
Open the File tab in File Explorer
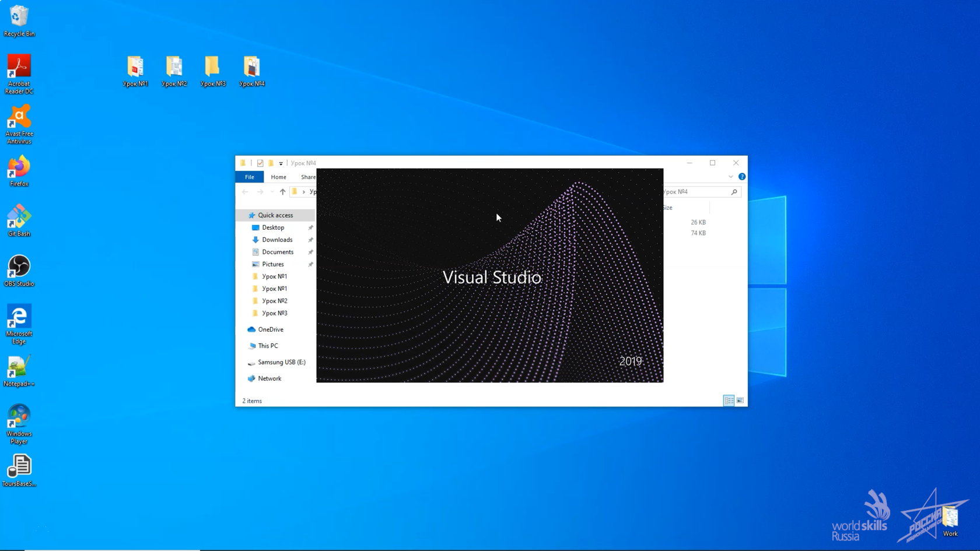click(250, 177)
